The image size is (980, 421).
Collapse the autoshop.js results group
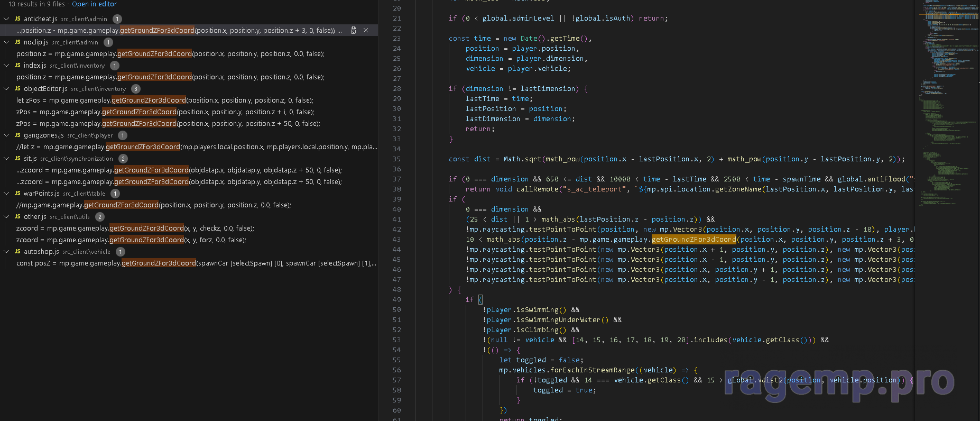6,251
